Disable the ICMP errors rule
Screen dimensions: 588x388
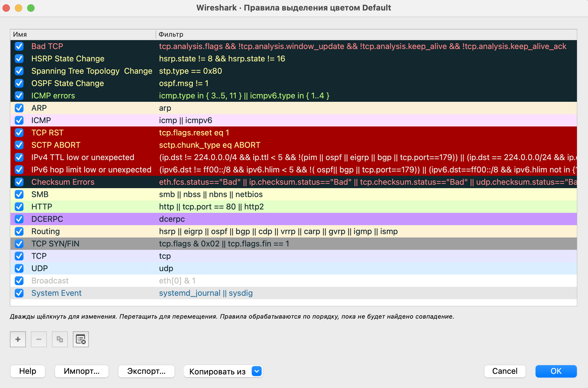[19, 96]
